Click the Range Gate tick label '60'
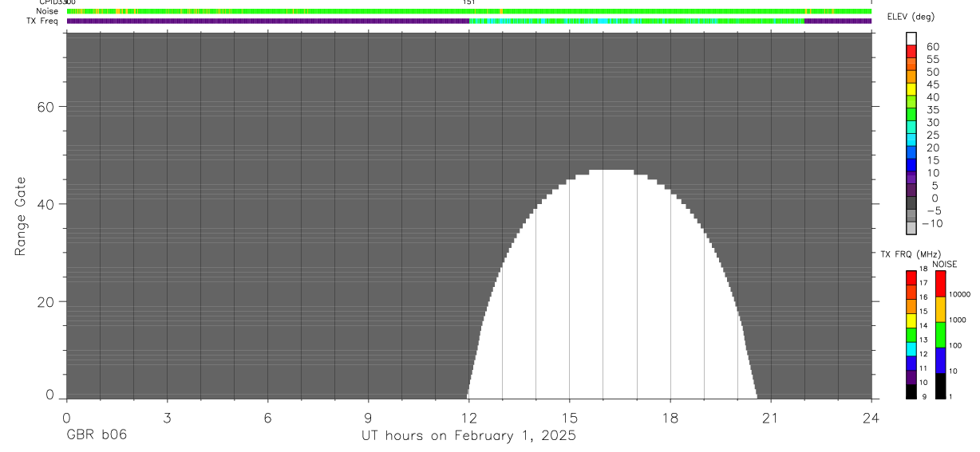 (x=46, y=106)
